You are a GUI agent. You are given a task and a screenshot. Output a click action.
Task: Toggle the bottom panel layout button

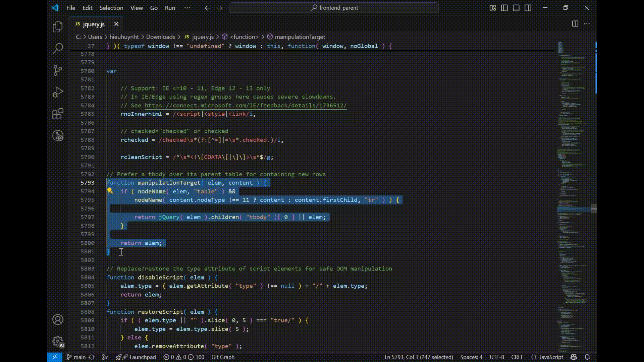tap(516, 8)
